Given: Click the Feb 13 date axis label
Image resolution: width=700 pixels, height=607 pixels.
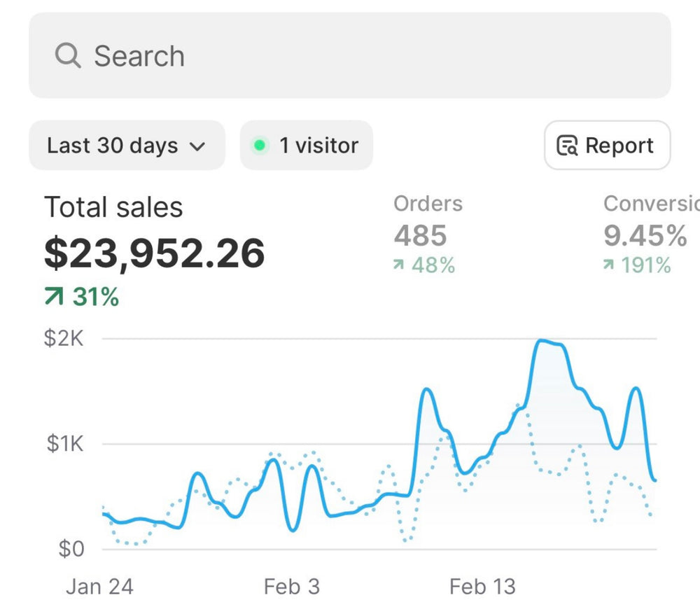Looking at the screenshot, I should click(x=482, y=586).
